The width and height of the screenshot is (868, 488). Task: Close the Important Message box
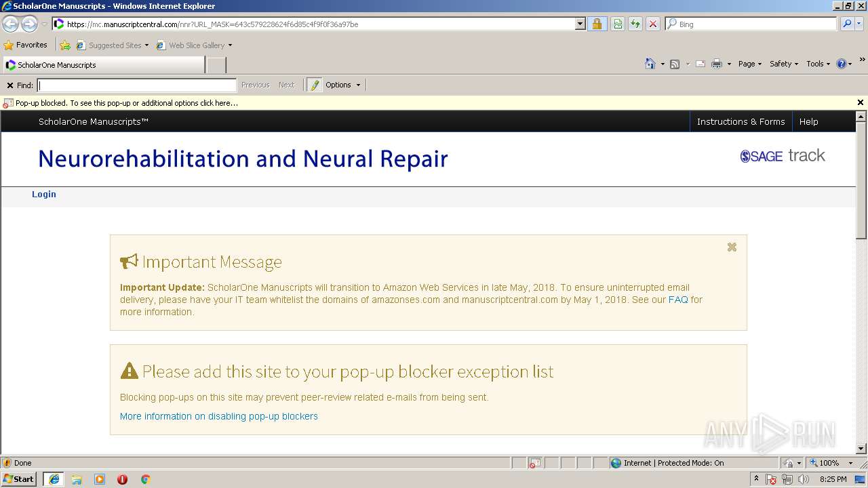point(732,247)
